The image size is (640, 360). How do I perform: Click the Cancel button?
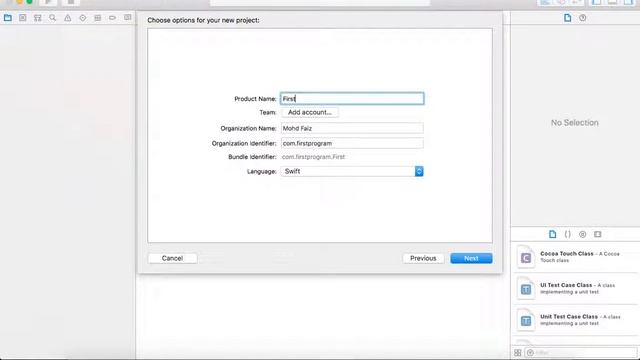tap(172, 258)
